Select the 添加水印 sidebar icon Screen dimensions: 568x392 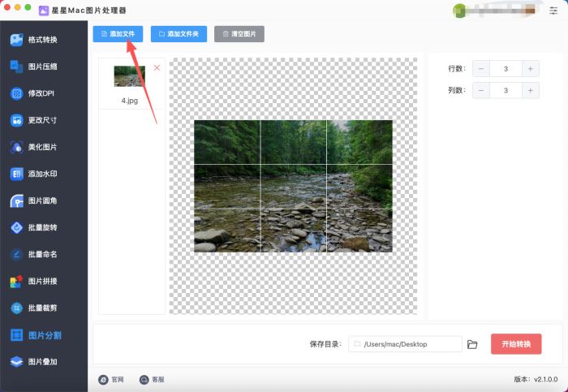[16, 174]
